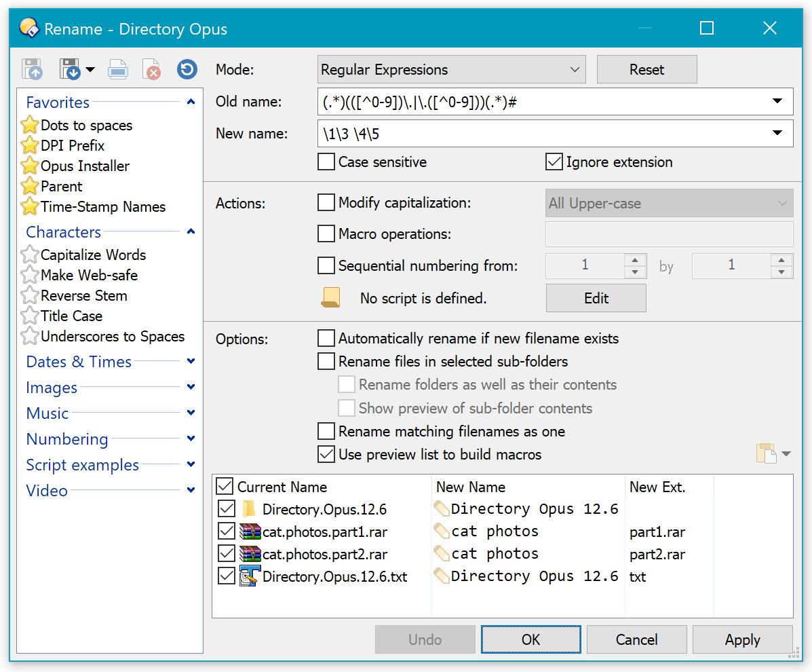Image resolution: width=812 pixels, height=672 pixels.
Task: Select the Title Case preset
Action: click(x=71, y=316)
